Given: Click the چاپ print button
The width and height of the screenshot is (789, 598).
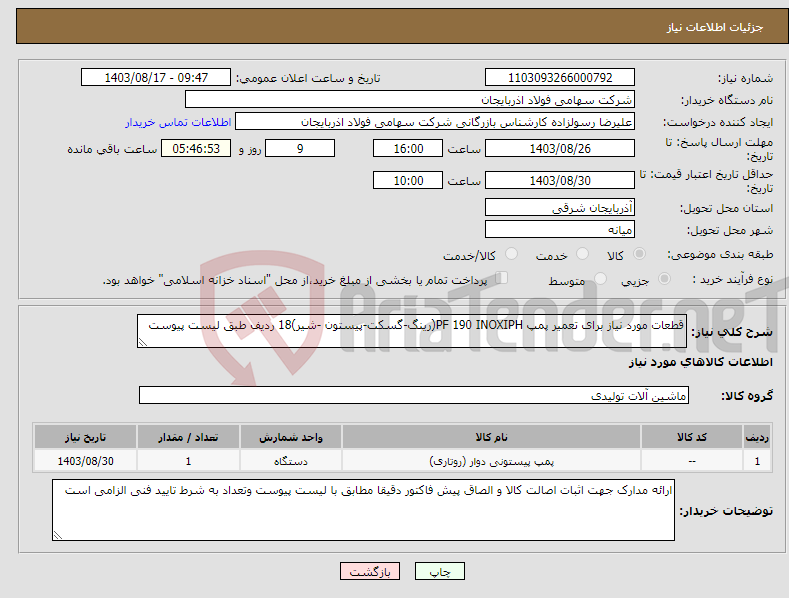Looking at the screenshot, I should click(x=439, y=571).
